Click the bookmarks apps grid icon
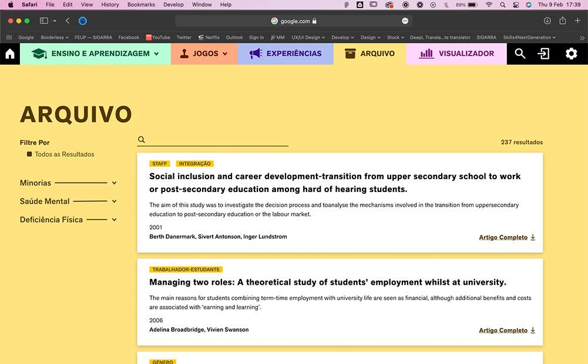 (x=9, y=38)
